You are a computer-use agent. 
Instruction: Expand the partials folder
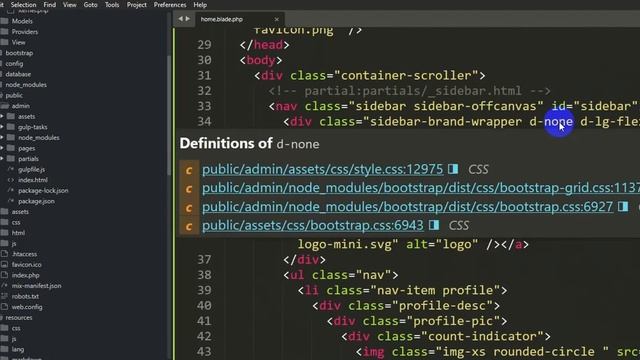2,159
